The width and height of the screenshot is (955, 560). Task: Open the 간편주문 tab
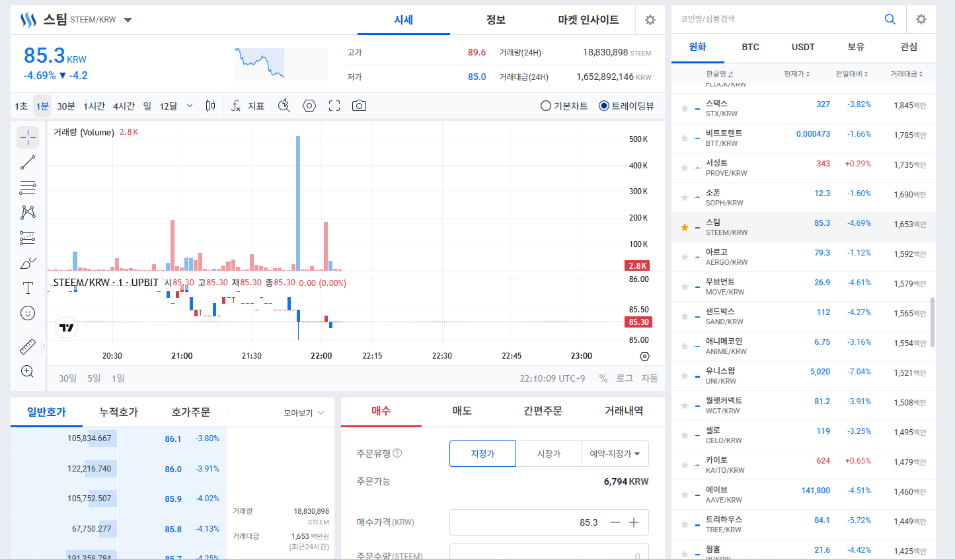coord(543,411)
